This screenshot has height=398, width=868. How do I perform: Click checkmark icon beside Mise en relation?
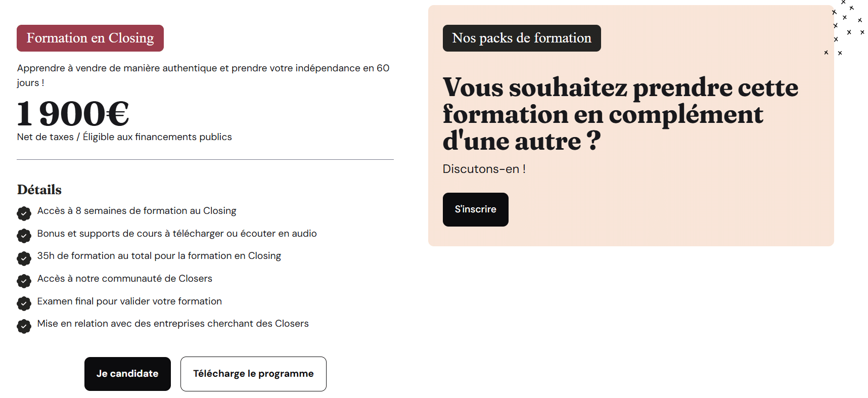pos(24,326)
